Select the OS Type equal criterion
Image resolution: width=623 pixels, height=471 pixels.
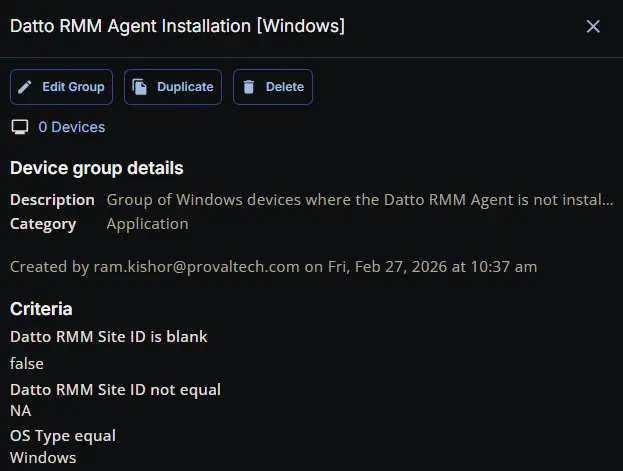(63, 436)
